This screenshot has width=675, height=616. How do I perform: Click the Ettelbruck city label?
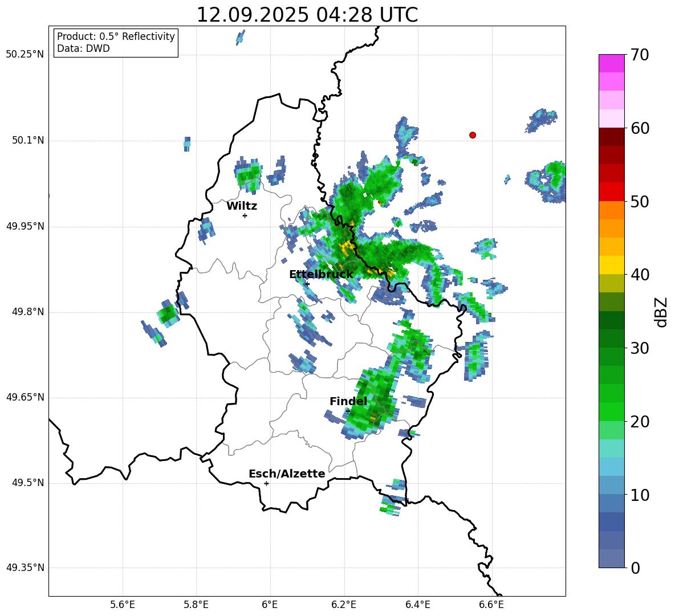pyautogui.click(x=321, y=275)
